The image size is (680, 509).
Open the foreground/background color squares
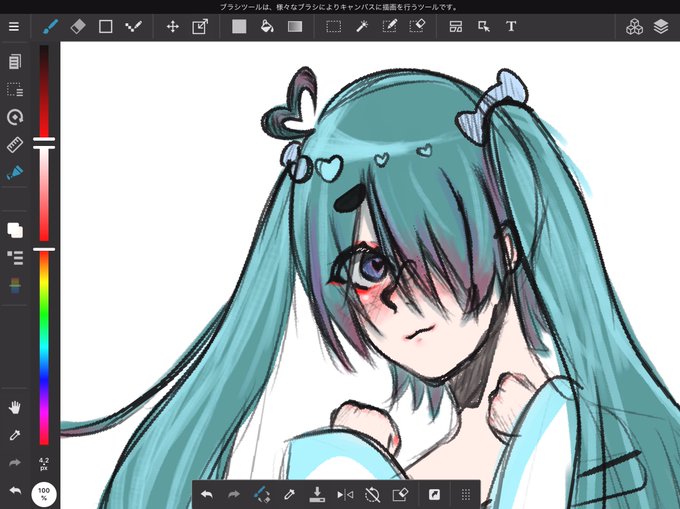tap(15, 230)
